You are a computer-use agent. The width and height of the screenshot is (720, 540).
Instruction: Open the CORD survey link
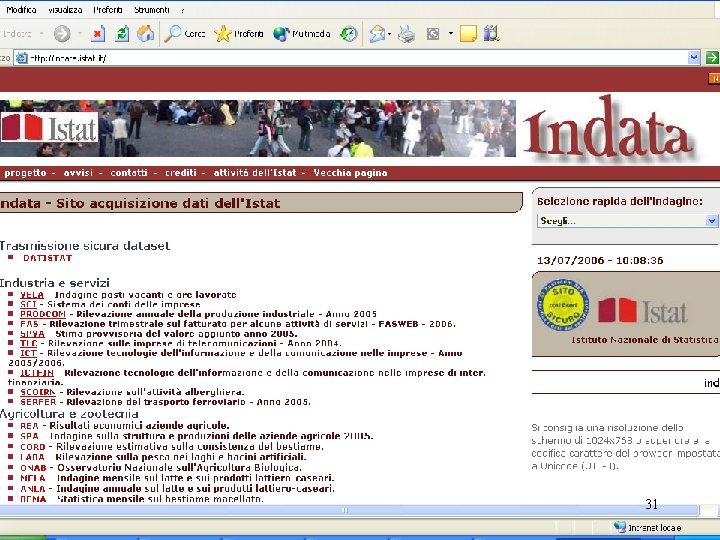tap(33, 447)
